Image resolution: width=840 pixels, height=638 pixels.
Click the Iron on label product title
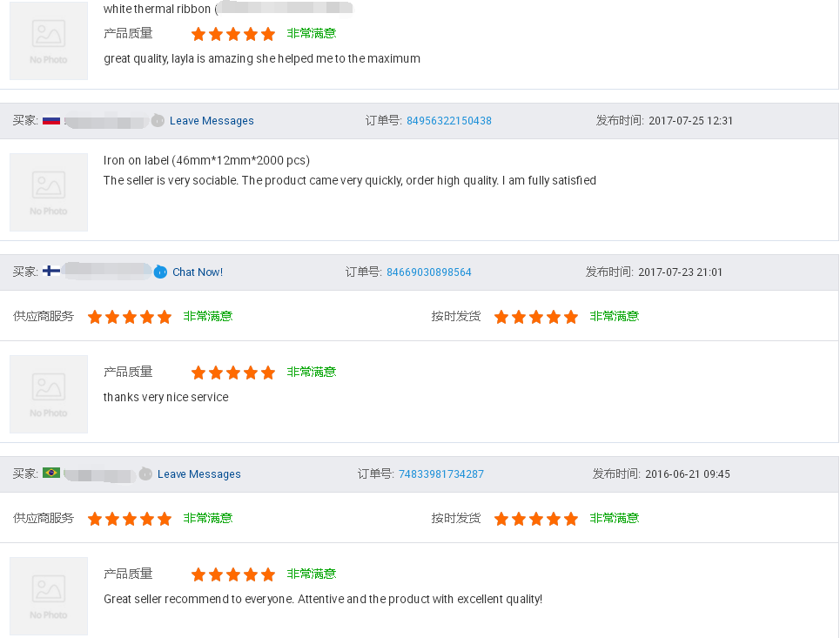[206, 161]
